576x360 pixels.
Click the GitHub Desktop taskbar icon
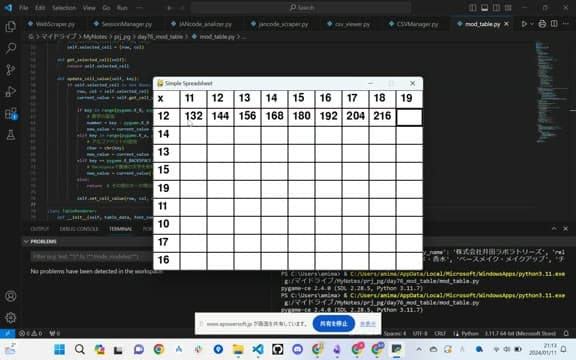[x=278, y=349]
